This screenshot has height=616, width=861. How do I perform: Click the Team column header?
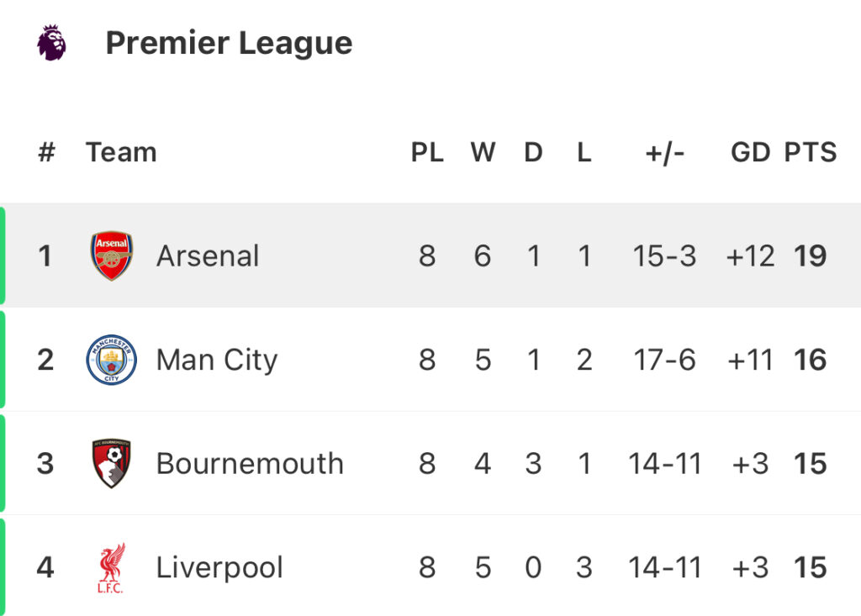[x=121, y=152]
